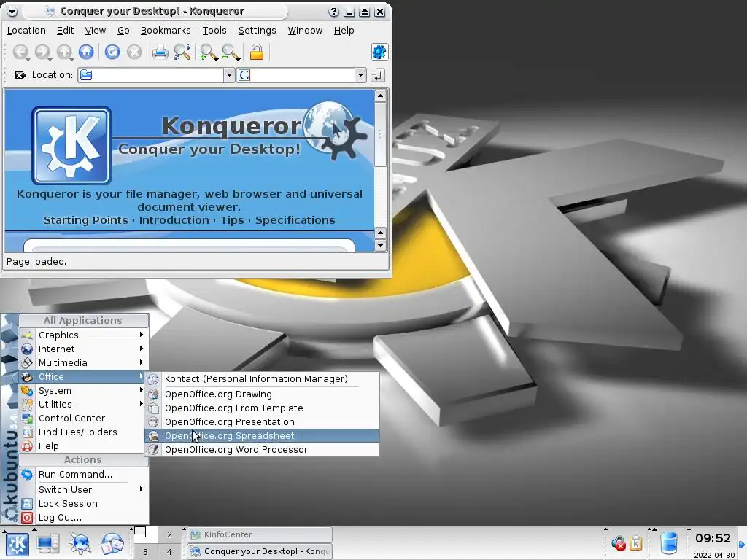The image size is (747, 560).
Task: Click the Stop loading icon
Action: [134, 52]
